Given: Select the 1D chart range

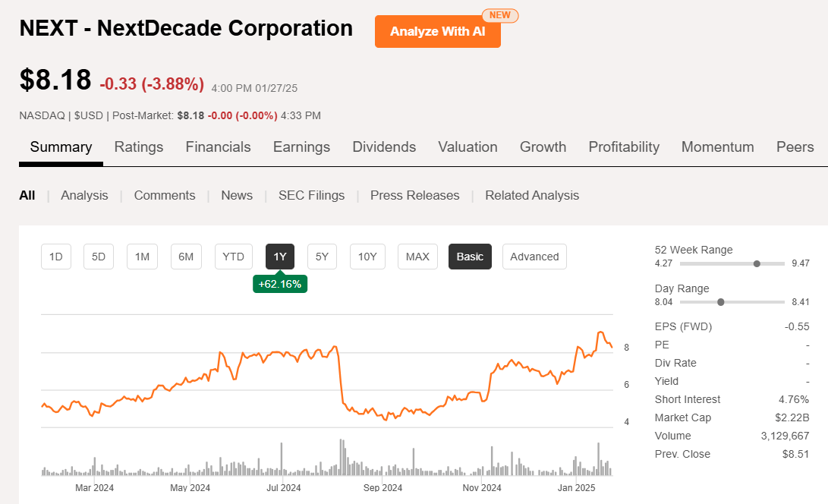Looking at the screenshot, I should 55,257.
